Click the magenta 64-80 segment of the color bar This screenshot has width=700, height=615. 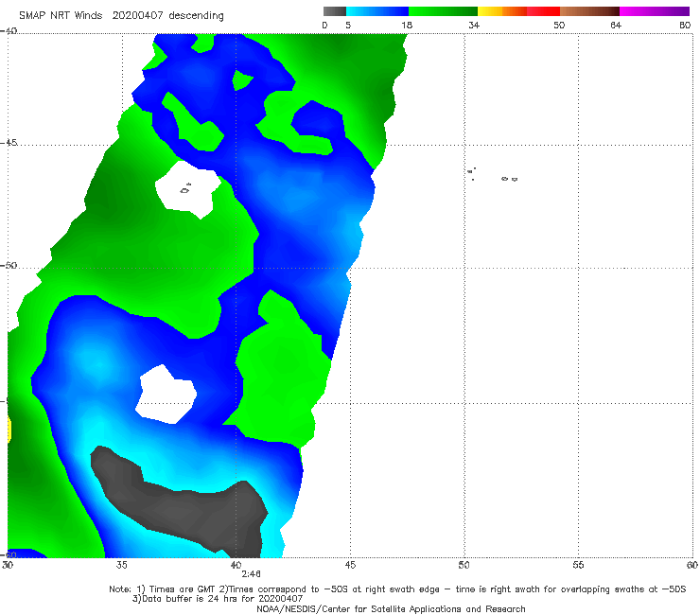click(x=655, y=11)
